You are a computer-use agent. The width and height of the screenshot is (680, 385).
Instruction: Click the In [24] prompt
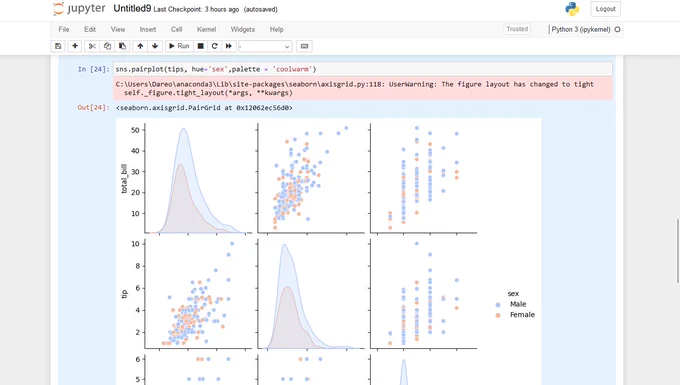point(93,69)
